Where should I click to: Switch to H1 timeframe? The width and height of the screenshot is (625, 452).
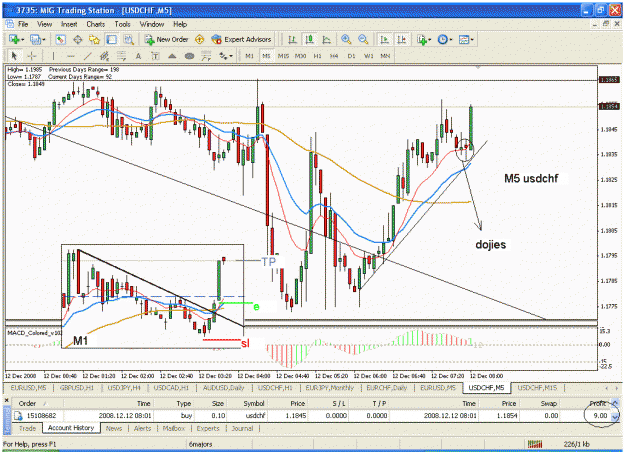[318, 56]
